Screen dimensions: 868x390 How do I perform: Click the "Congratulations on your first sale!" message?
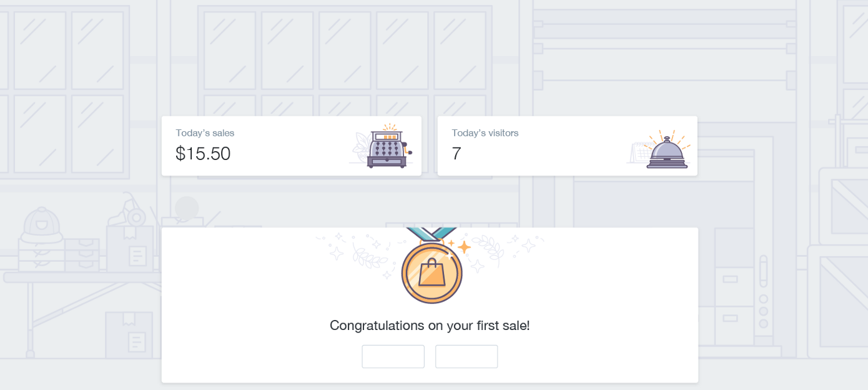tap(430, 326)
